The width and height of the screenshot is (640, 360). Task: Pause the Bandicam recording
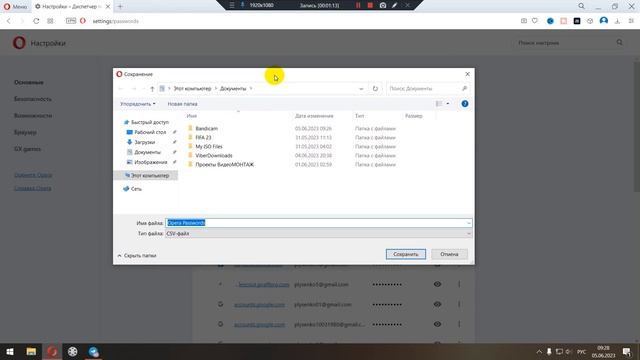pyautogui.click(x=358, y=5)
